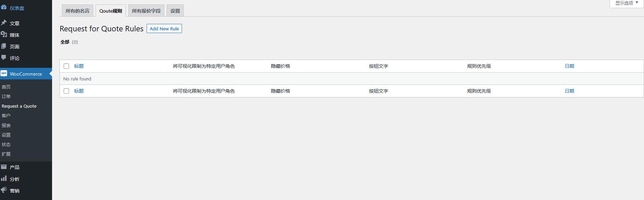Open Request a Quote submenu
The height and width of the screenshot is (200, 644).
19,106
